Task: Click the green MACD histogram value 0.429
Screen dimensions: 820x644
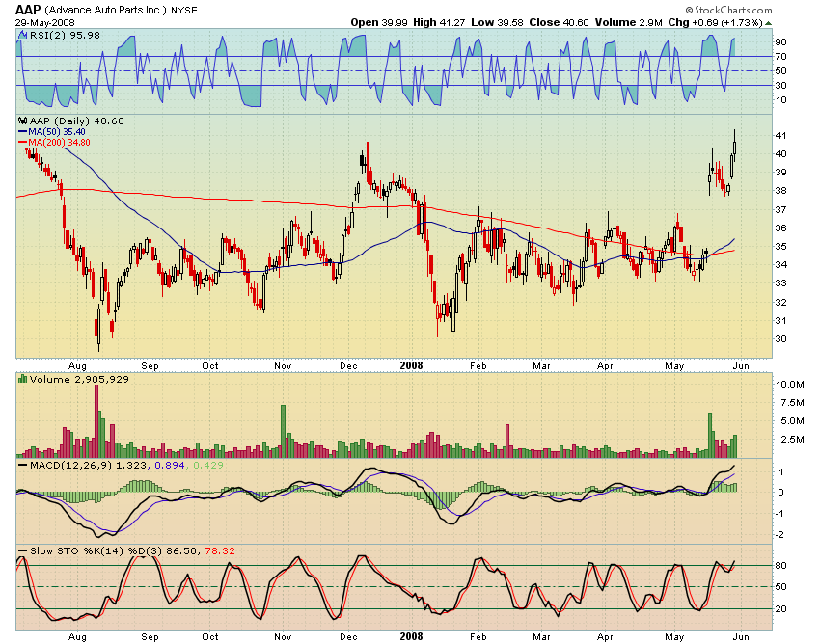Action: [x=208, y=466]
